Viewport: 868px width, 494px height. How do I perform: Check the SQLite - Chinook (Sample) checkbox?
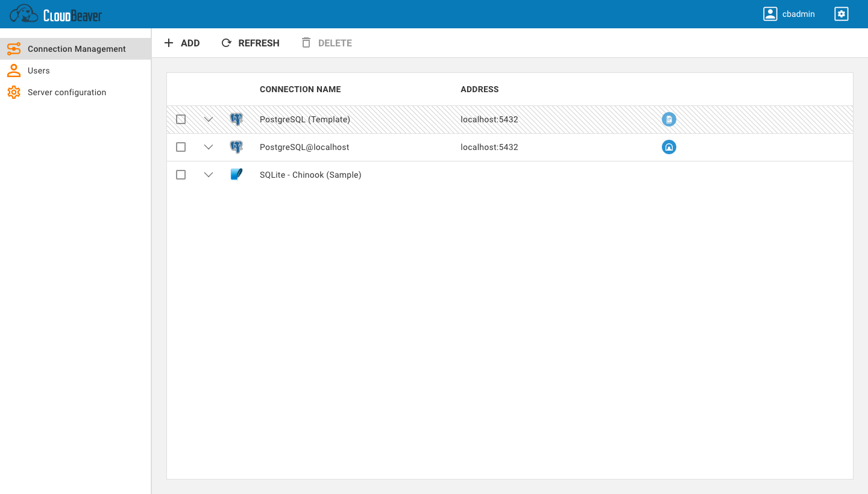180,175
